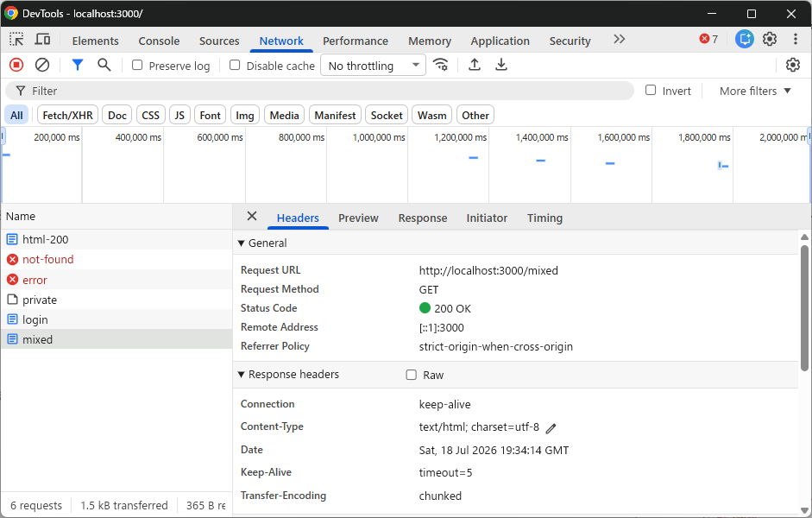Click the file icon of private request
The image size is (812, 518).
point(12,300)
